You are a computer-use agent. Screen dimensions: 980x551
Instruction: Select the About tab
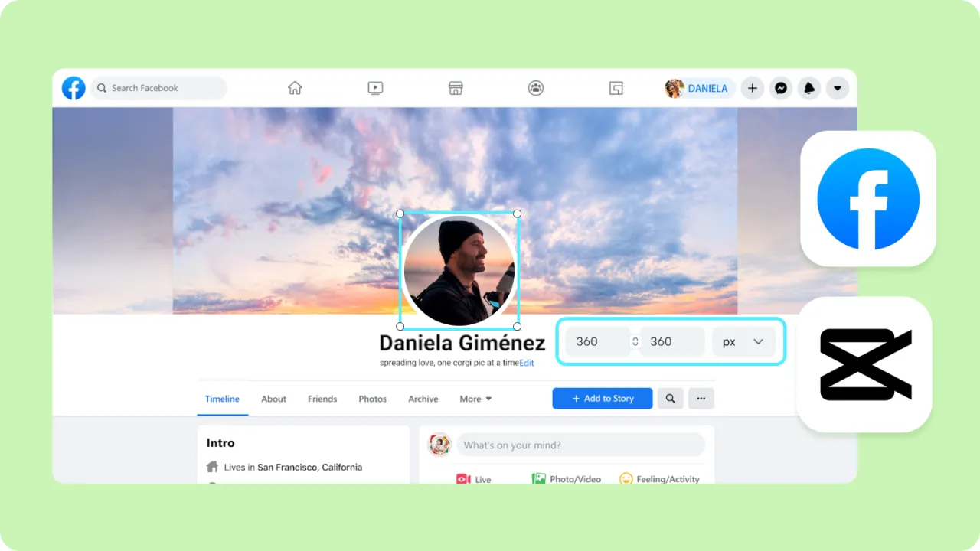click(x=273, y=399)
